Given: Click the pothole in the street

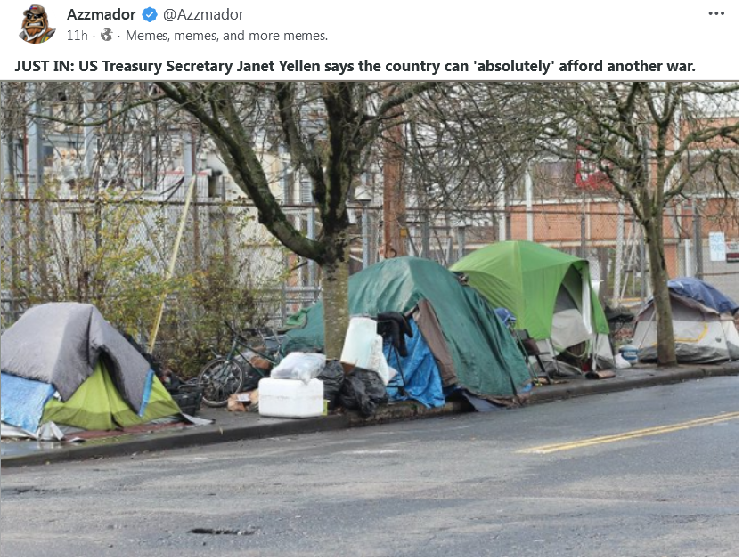Looking at the screenshot, I should tap(223, 532).
